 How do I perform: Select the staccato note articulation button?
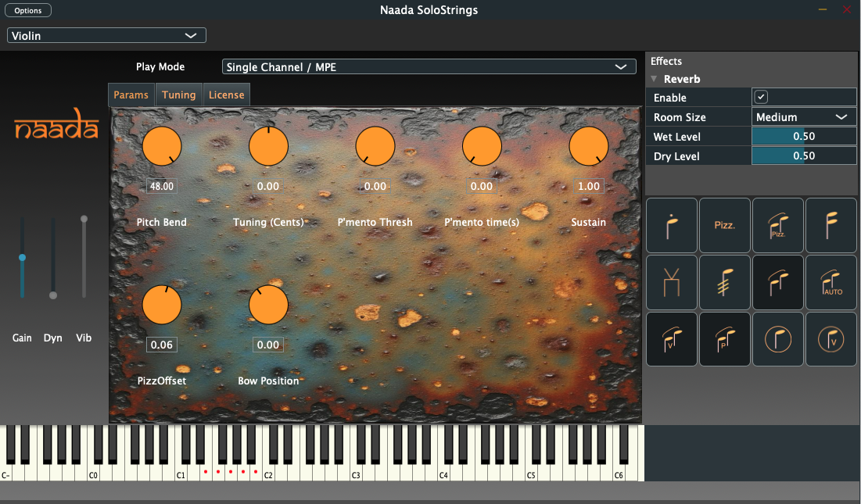(672, 225)
